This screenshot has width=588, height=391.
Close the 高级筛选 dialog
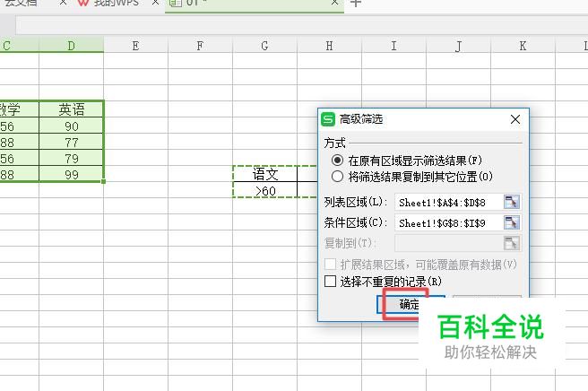tap(515, 119)
